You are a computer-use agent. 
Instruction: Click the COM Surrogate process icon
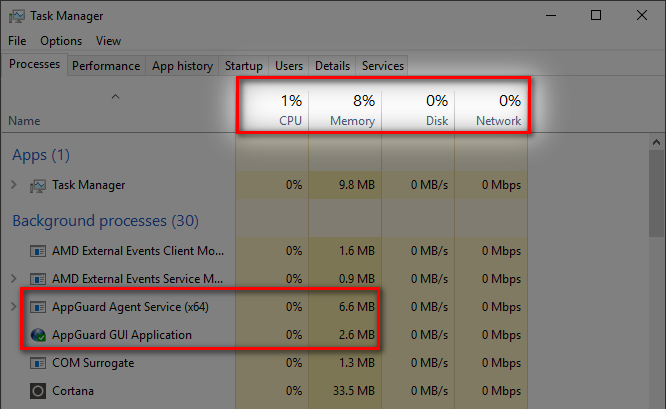coord(39,362)
